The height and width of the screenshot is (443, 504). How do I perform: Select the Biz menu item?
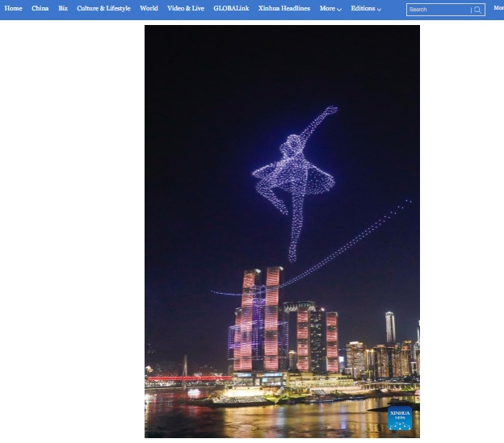(63, 9)
